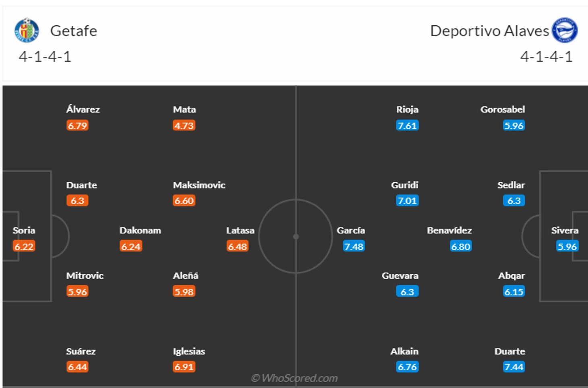Select Getafe goalkeeper Soria
This screenshot has width=588, height=388.
point(24,231)
